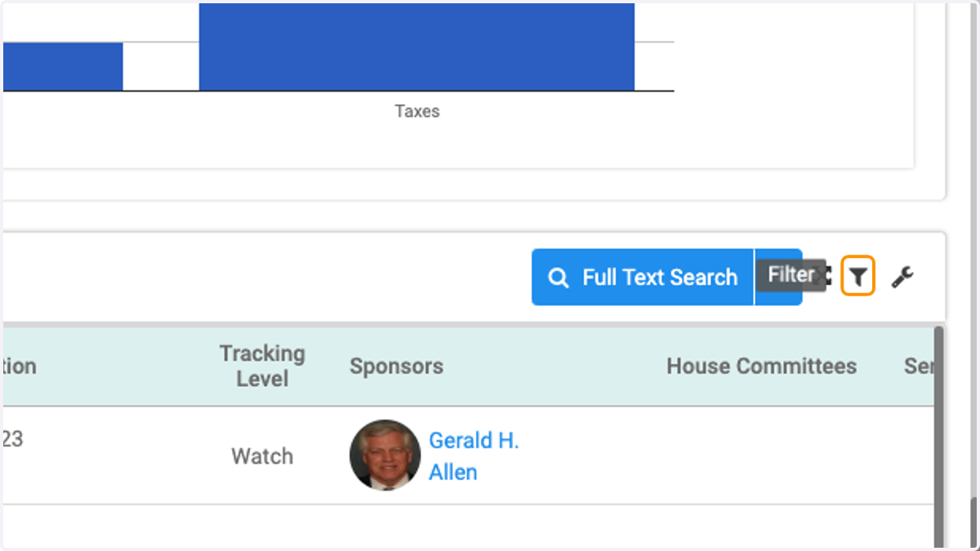Image resolution: width=980 pixels, height=551 pixels.
Task: Open the Full Text Search split dropdown
Action: pyautogui.click(x=778, y=278)
